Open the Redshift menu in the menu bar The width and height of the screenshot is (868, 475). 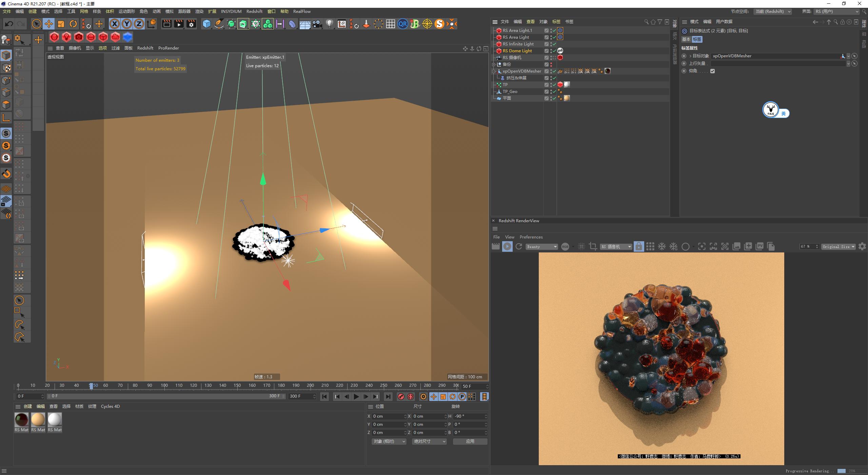point(254,11)
